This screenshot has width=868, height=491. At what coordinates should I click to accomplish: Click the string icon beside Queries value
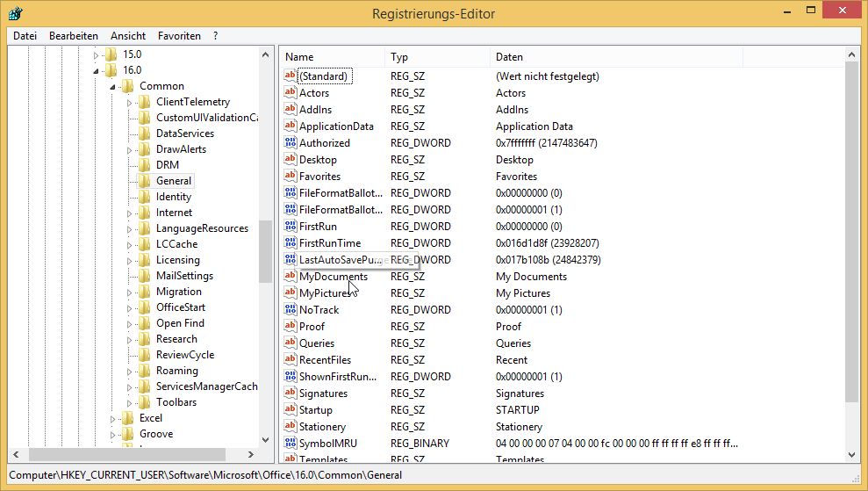coord(291,342)
